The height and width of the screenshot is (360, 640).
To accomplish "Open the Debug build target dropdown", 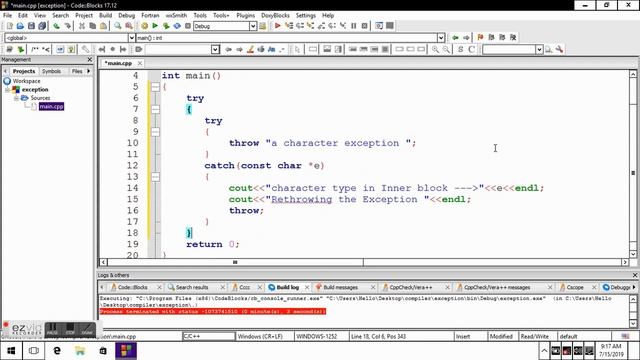I will pyautogui.click(x=253, y=26).
